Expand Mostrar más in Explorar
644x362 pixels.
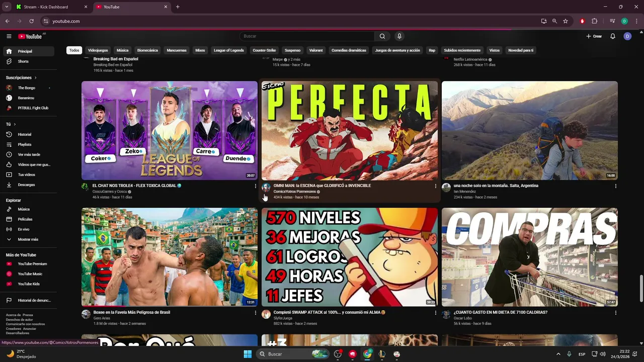click(29, 239)
